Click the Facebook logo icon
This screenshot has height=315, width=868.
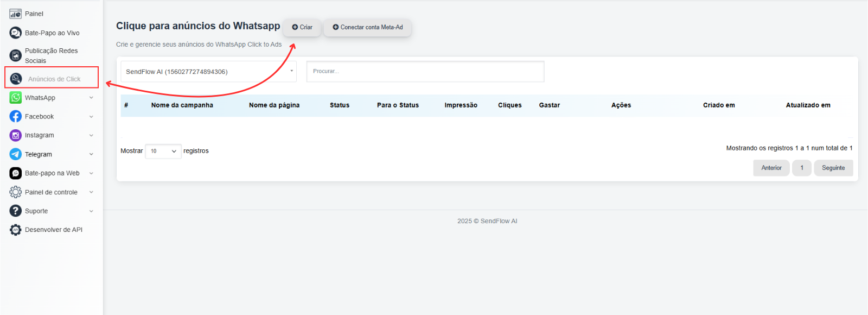15,116
